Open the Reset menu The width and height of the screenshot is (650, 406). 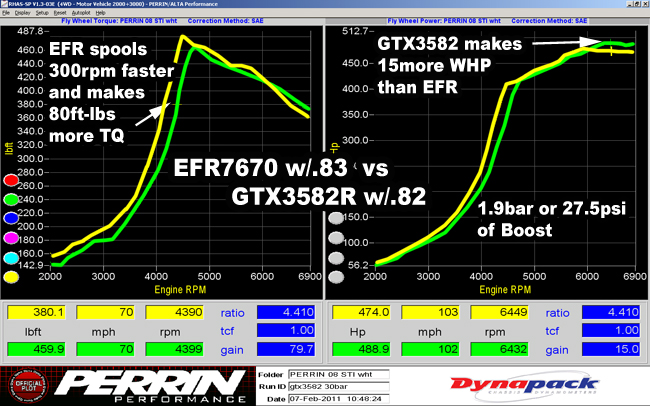(x=60, y=13)
